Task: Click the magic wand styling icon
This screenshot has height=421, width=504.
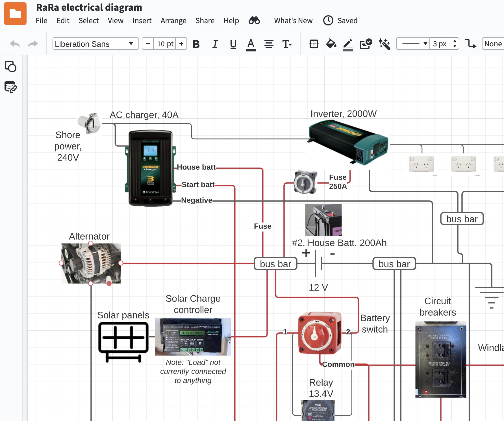Action: [384, 44]
